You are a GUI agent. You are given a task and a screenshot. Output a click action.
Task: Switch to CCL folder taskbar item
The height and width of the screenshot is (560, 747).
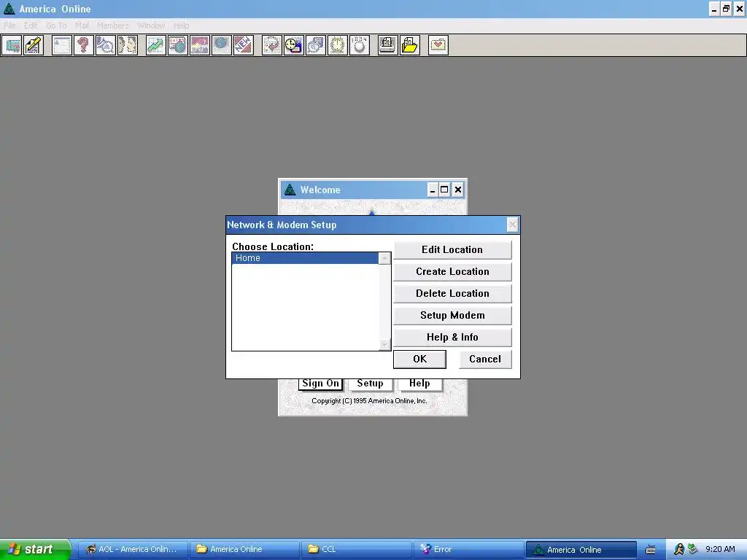356,550
